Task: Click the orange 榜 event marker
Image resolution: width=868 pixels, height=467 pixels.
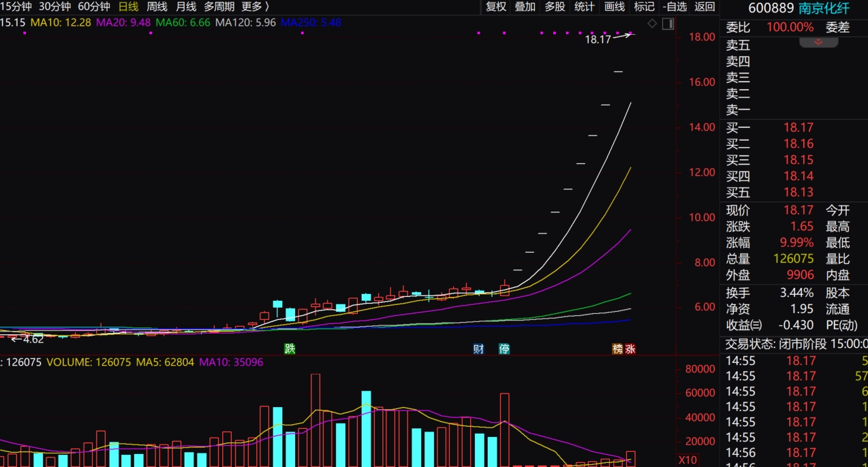Action: pyautogui.click(x=617, y=349)
